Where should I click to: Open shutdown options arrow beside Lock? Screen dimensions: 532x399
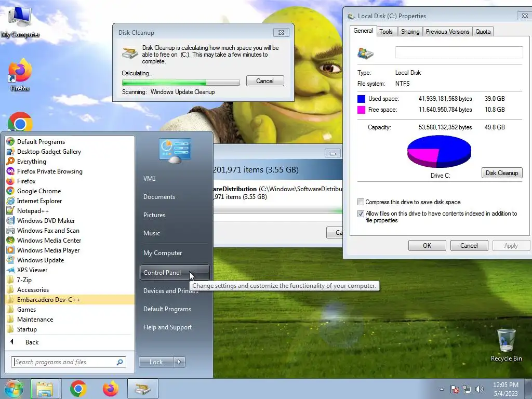click(179, 362)
